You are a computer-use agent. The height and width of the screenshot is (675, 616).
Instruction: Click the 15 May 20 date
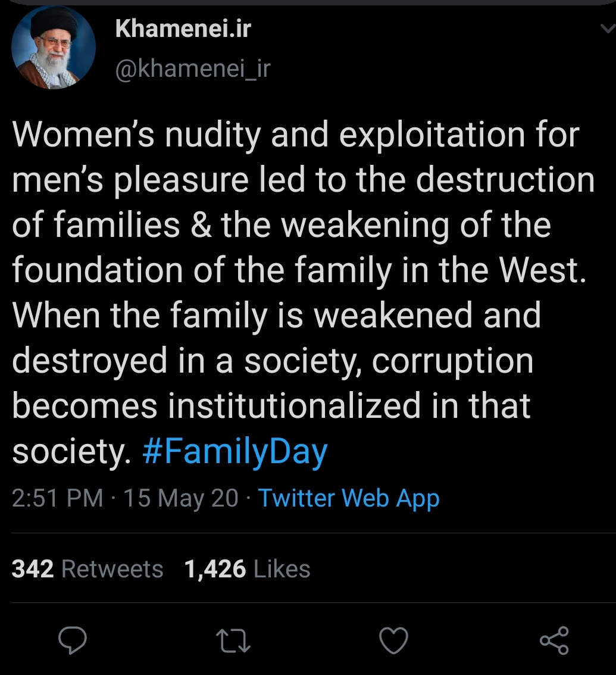tap(181, 498)
